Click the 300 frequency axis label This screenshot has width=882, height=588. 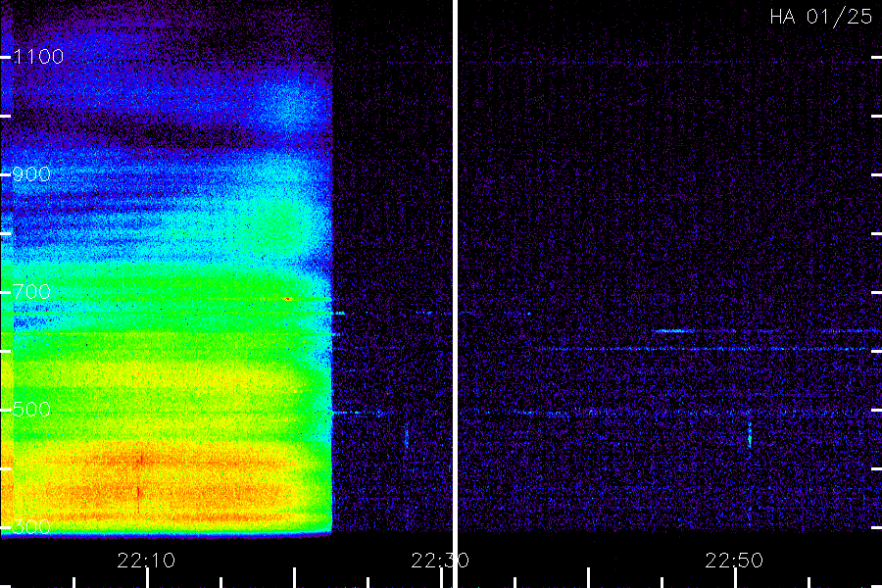click(32, 527)
